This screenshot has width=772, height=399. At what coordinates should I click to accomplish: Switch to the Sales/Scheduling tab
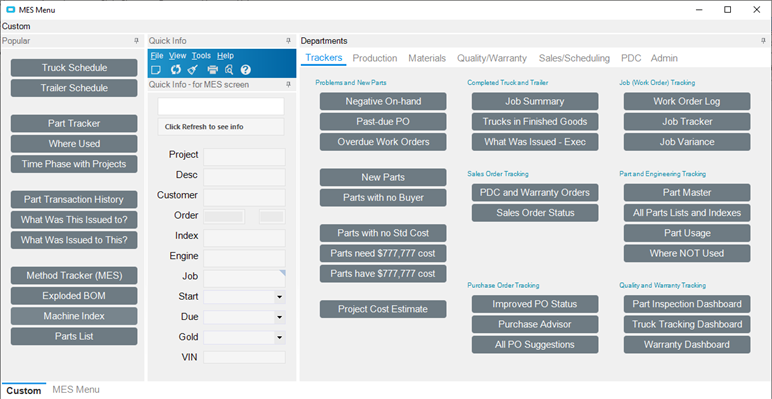point(574,58)
